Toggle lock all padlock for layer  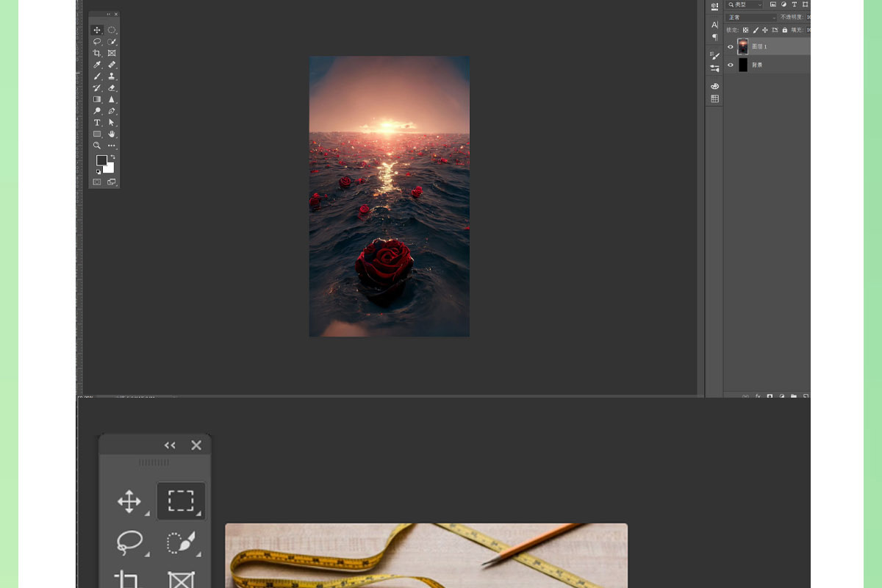pyautogui.click(x=784, y=30)
